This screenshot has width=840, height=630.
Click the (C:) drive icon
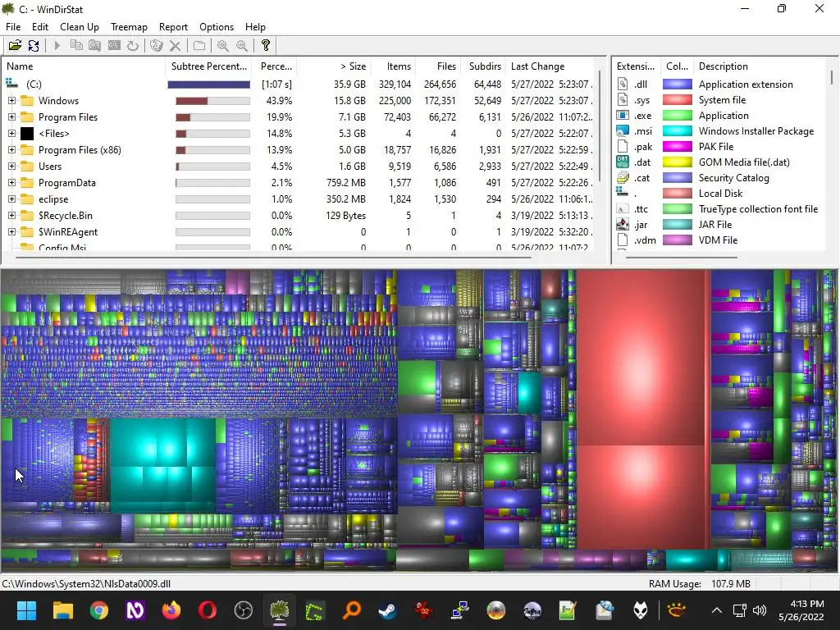pos(11,84)
